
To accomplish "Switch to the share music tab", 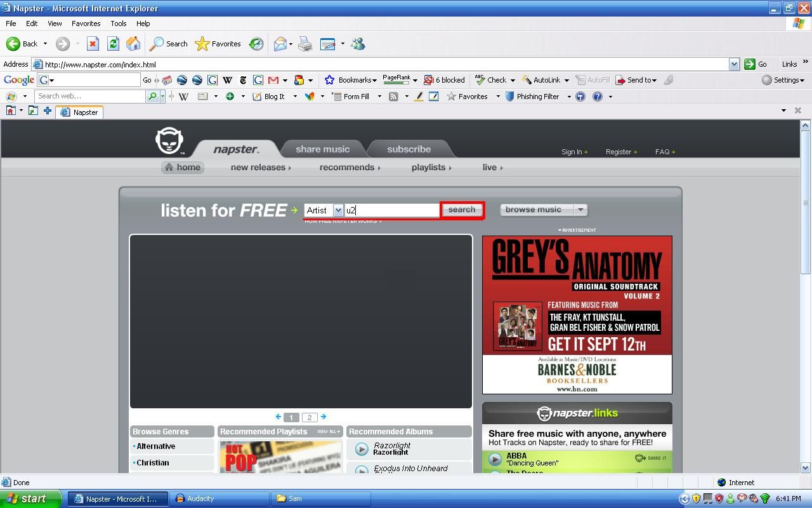I will pos(322,149).
